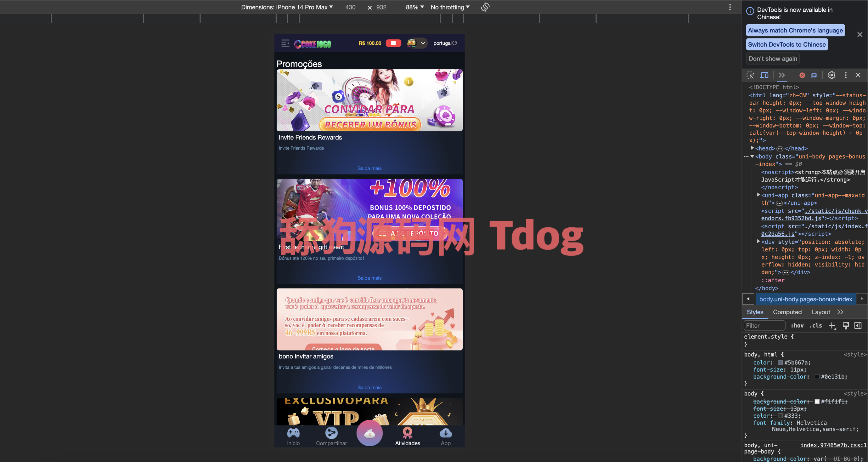The image size is (868, 462).
Task: Click the styles Filter input field
Action: (x=764, y=325)
